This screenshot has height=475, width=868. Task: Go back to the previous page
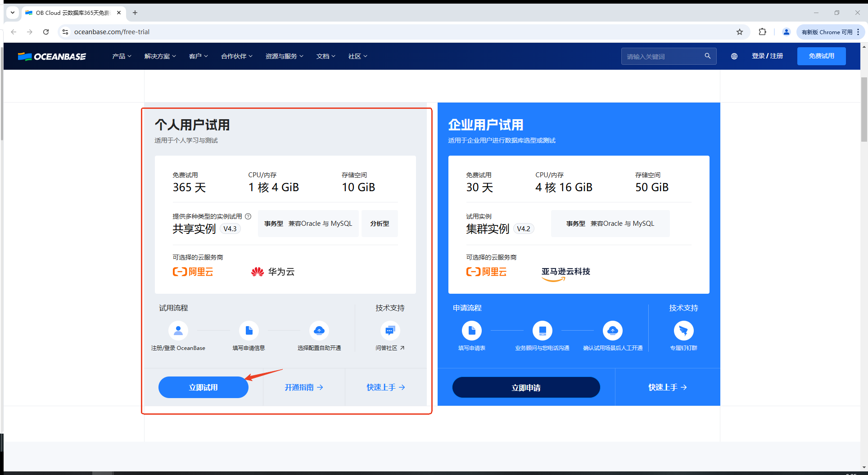14,32
